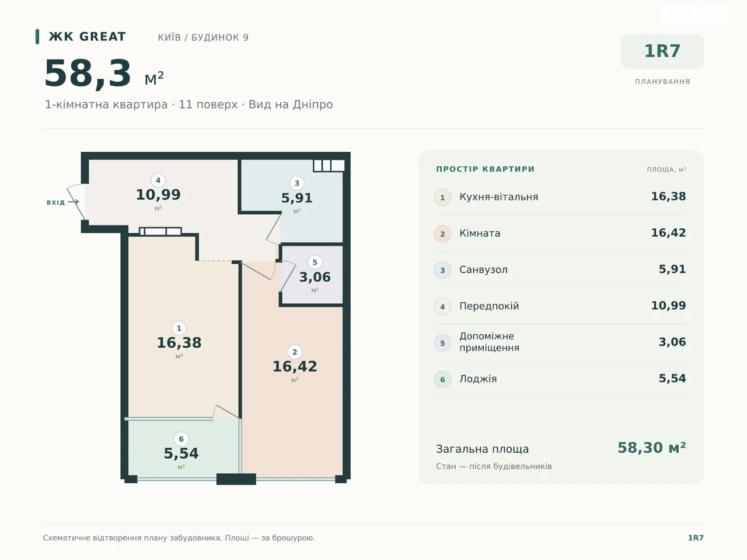Click the footer disclaimer about Схематичне відтворення
The height and width of the screenshot is (560, 747).
[179, 538]
